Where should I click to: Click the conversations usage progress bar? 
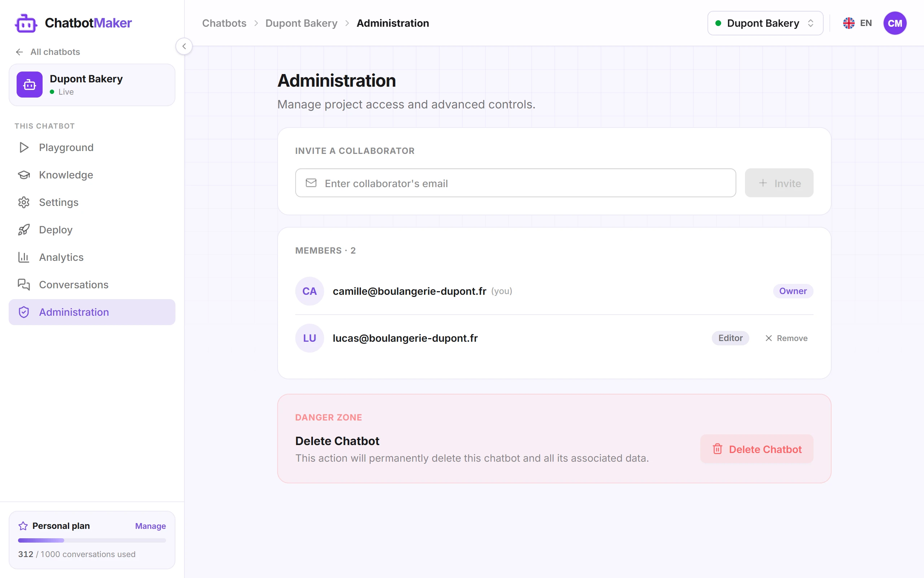click(92, 540)
